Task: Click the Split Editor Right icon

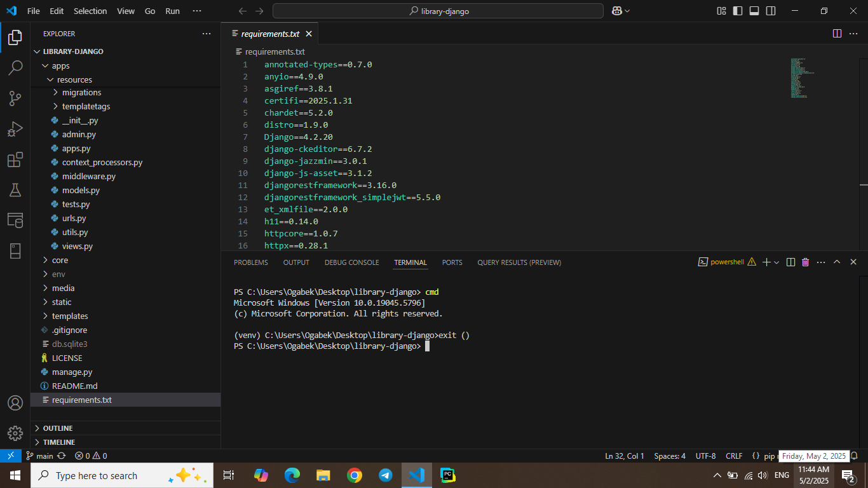Action: tap(837, 34)
